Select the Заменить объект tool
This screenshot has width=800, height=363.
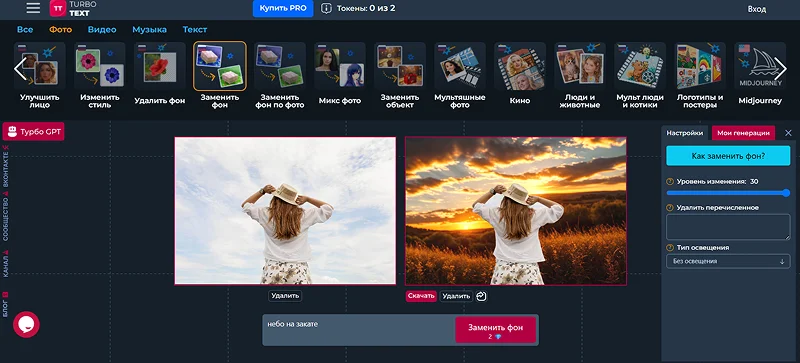click(x=399, y=76)
